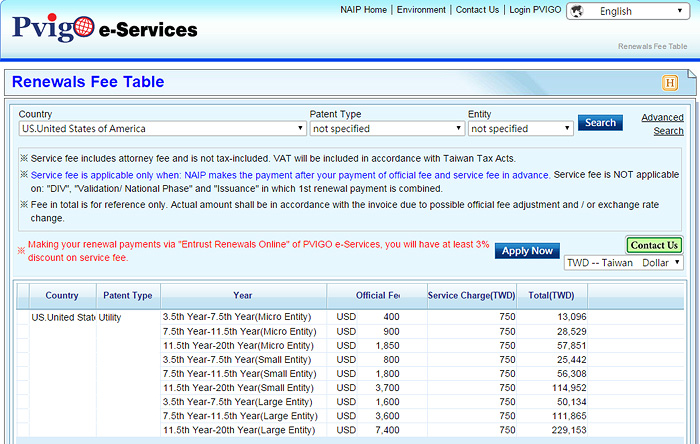700x444 pixels.
Task: Click the Apply Now button
Action: point(527,251)
